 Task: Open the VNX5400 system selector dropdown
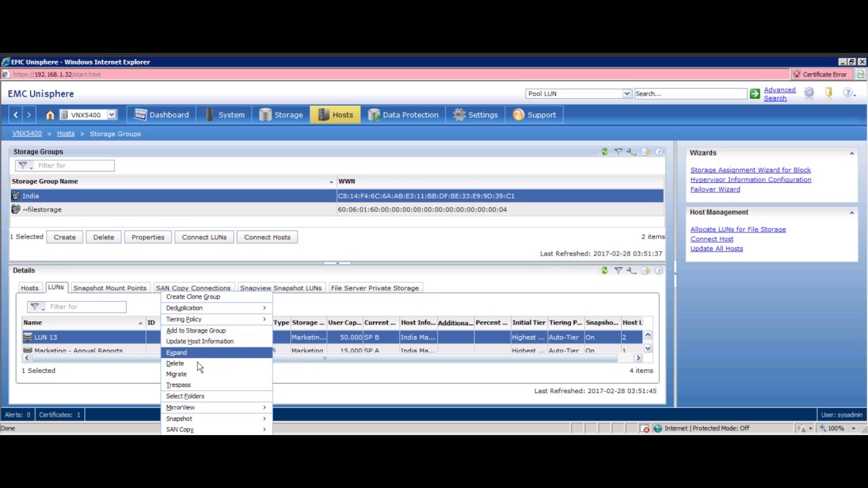pyautogui.click(x=112, y=115)
